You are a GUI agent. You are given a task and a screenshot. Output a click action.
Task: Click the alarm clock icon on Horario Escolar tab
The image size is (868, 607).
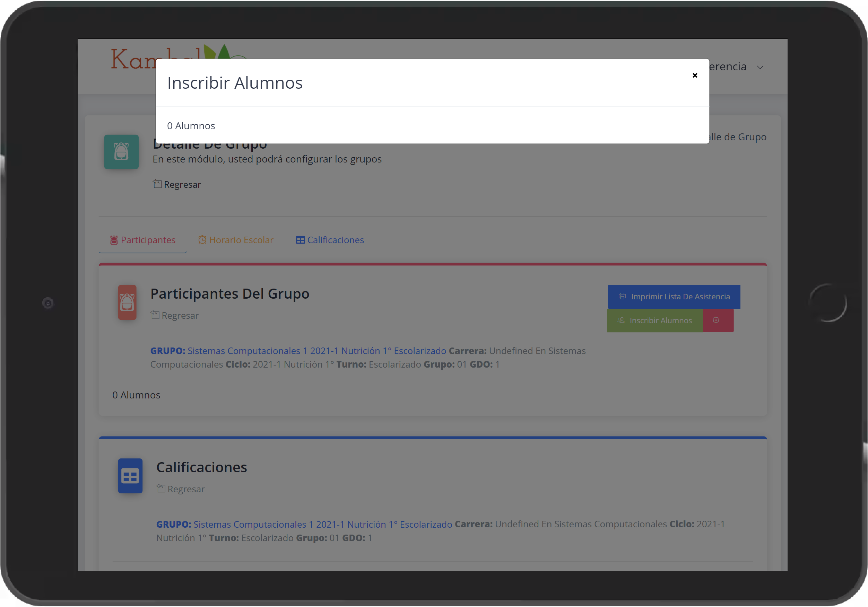click(202, 240)
